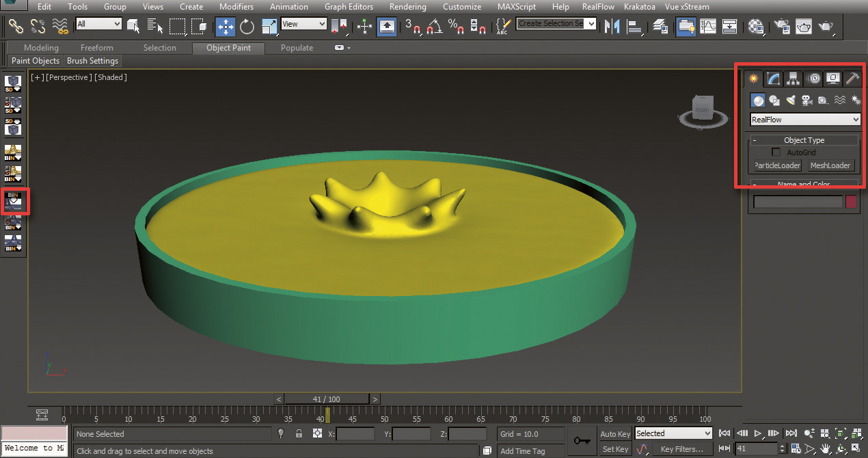Open the Curve Editor from the toolbar
The height and width of the screenshot is (458, 868).
(708, 27)
